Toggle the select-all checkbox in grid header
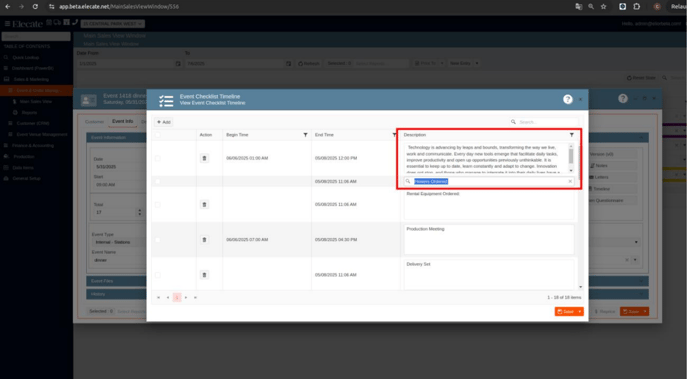The image size is (688, 379). 158,135
